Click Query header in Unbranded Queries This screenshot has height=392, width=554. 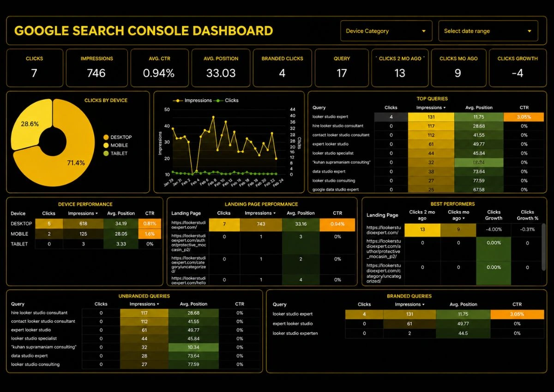point(18,304)
